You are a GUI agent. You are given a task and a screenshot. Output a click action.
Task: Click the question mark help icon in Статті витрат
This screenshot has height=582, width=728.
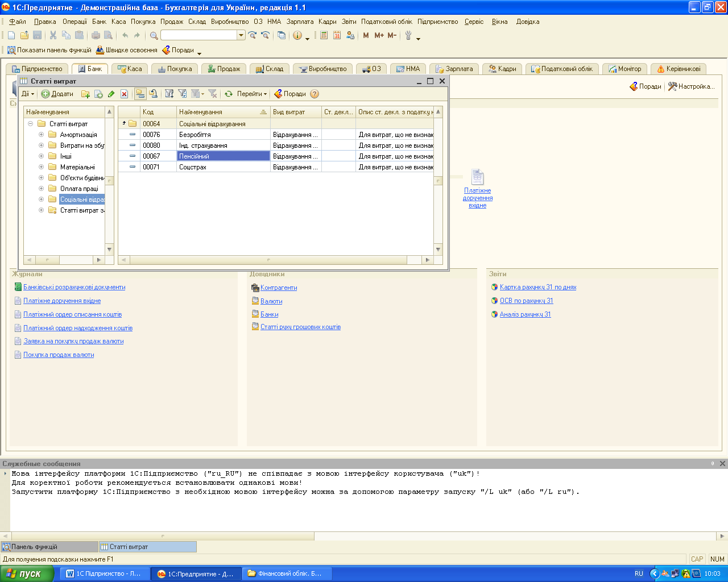(315, 94)
